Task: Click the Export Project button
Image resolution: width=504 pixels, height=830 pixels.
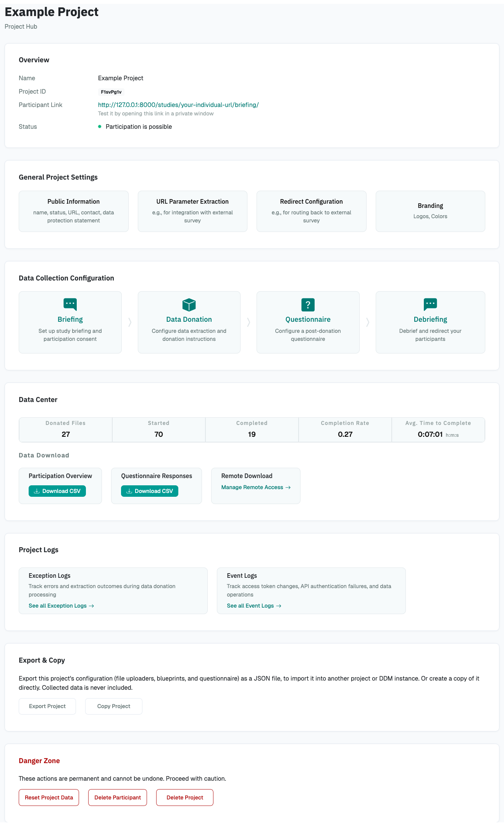Action: (47, 706)
